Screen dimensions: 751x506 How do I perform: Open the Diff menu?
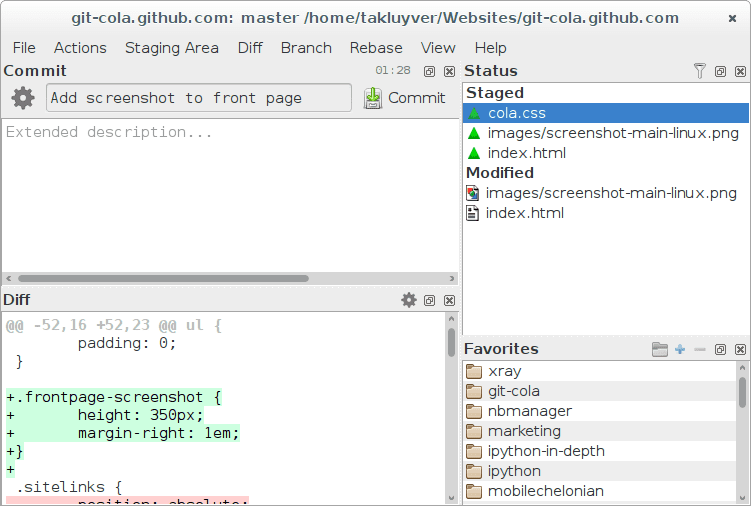click(250, 48)
